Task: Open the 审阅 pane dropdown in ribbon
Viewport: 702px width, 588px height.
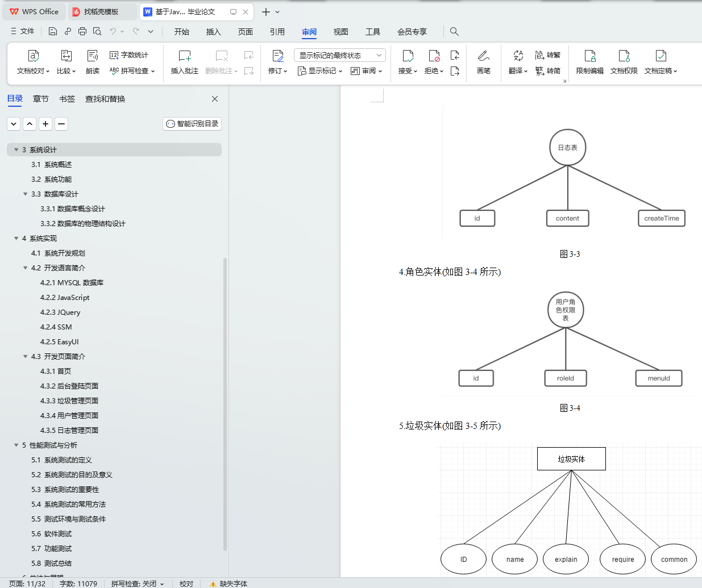Action: pos(367,71)
